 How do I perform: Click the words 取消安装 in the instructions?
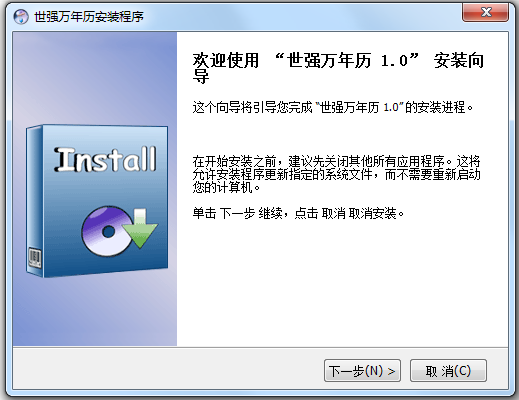point(373,213)
